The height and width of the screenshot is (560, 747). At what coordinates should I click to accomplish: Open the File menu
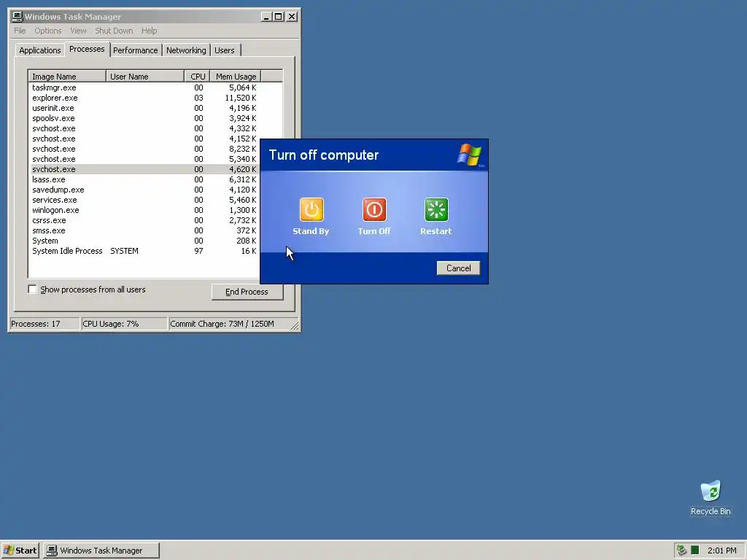tap(20, 31)
